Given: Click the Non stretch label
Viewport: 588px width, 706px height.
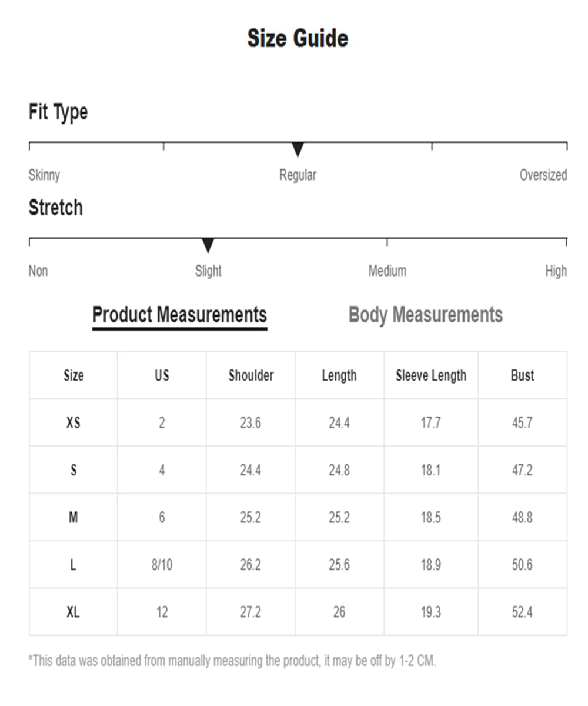Looking at the screenshot, I should tap(38, 271).
